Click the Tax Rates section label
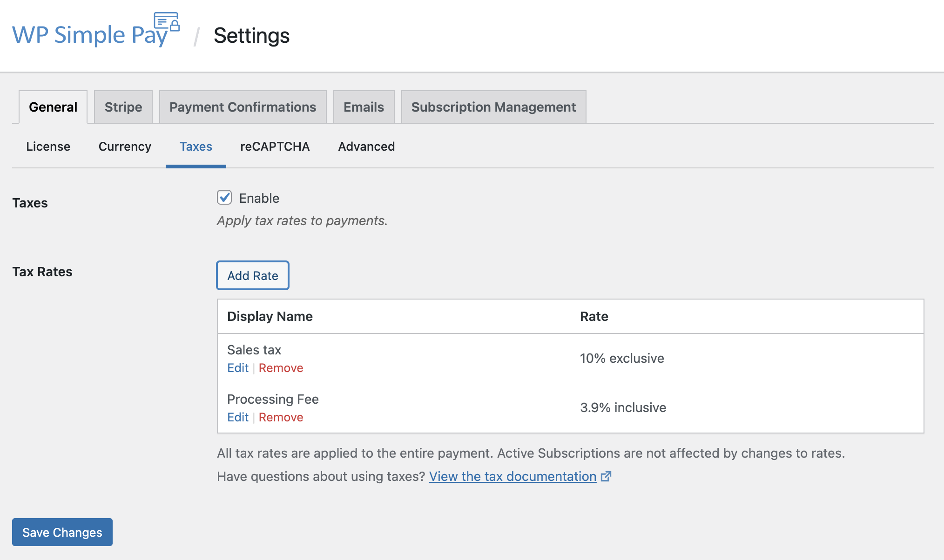 click(42, 272)
